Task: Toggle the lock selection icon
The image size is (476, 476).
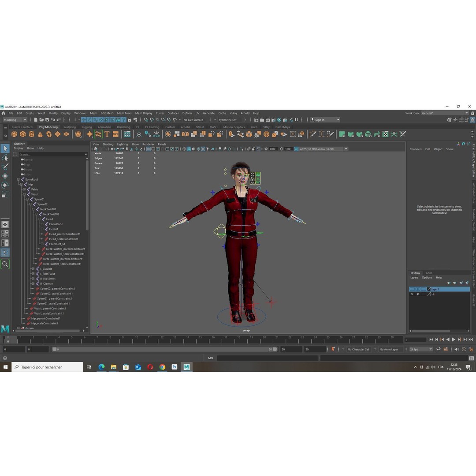Action: pyautogui.click(x=130, y=120)
